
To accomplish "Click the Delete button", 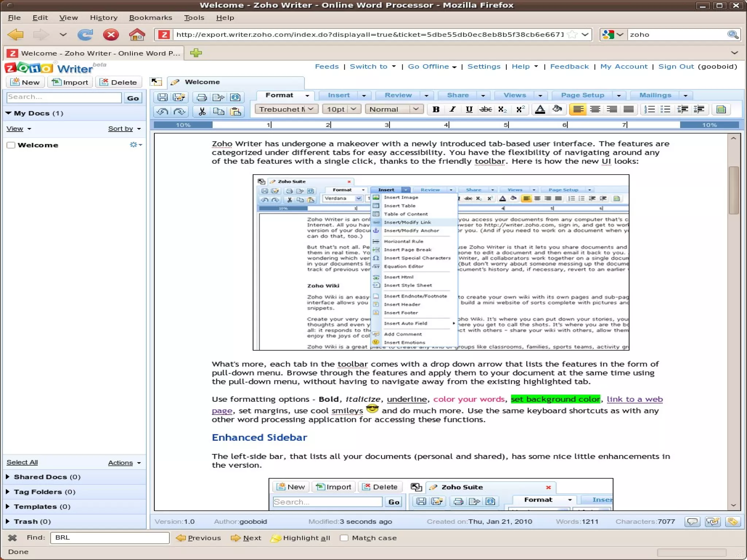I will 119,82.
